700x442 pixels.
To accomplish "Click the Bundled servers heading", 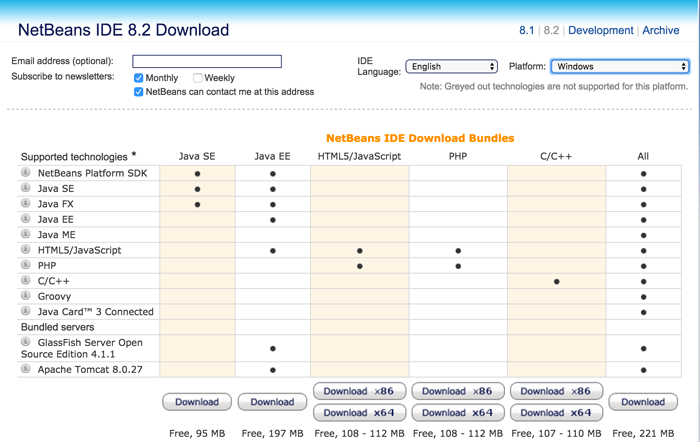I will tap(58, 327).
